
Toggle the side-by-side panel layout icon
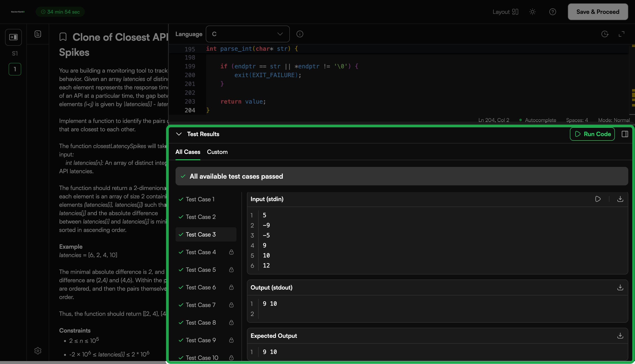tap(625, 134)
